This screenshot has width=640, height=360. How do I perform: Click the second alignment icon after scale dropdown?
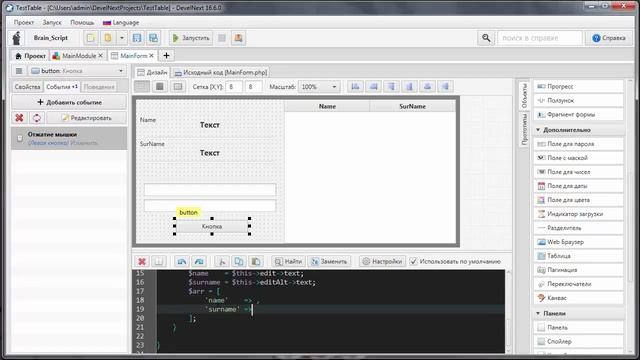click(x=373, y=87)
